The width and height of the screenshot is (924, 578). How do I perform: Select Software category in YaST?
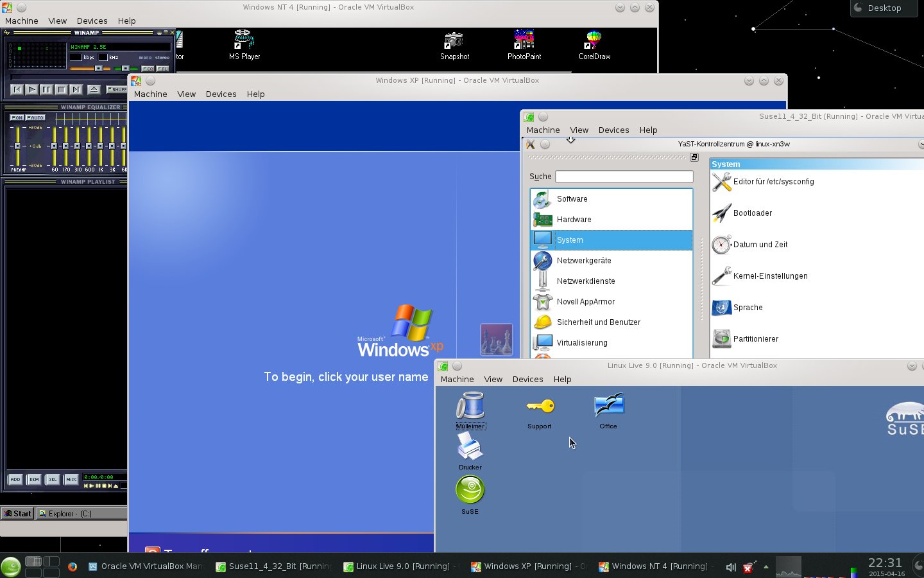[x=612, y=199]
